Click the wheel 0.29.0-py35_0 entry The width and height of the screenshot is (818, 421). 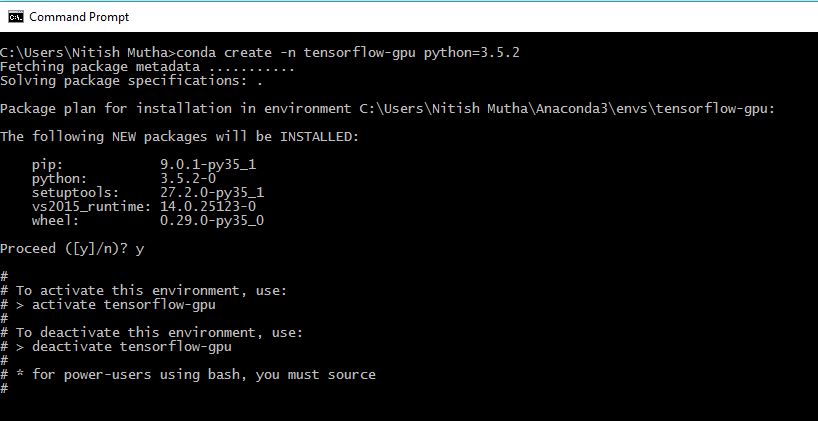tap(148, 221)
